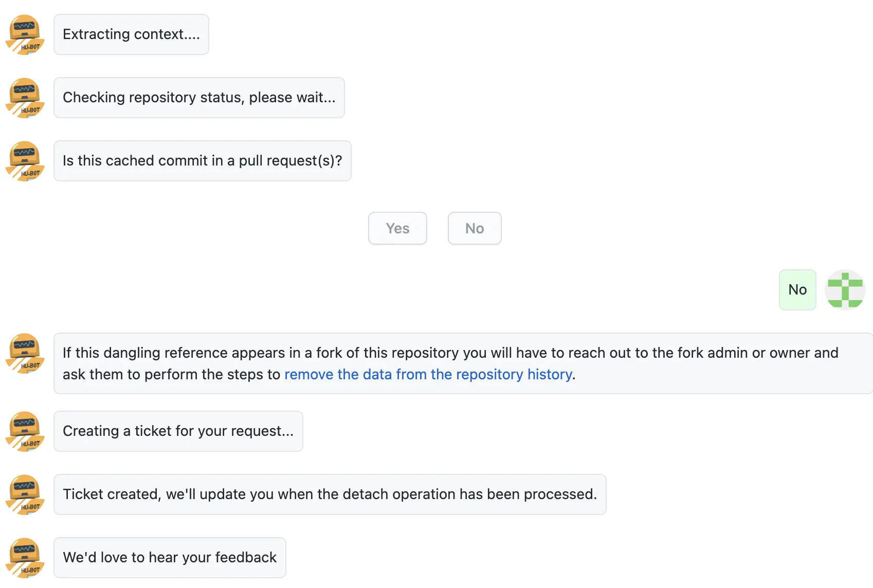This screenshot has width=873, height=588.
Task: Click the cached commit pull request question
Action: [202, 161]
